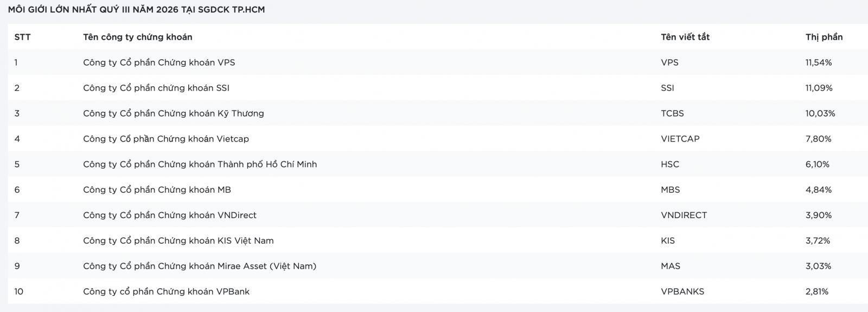Select Công ty Cổ phần Chứng khoán VPS

(x=159, y=62)
